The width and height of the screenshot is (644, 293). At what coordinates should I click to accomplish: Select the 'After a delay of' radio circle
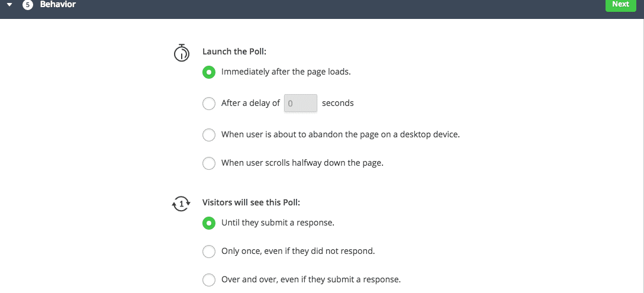click(209, 104)
